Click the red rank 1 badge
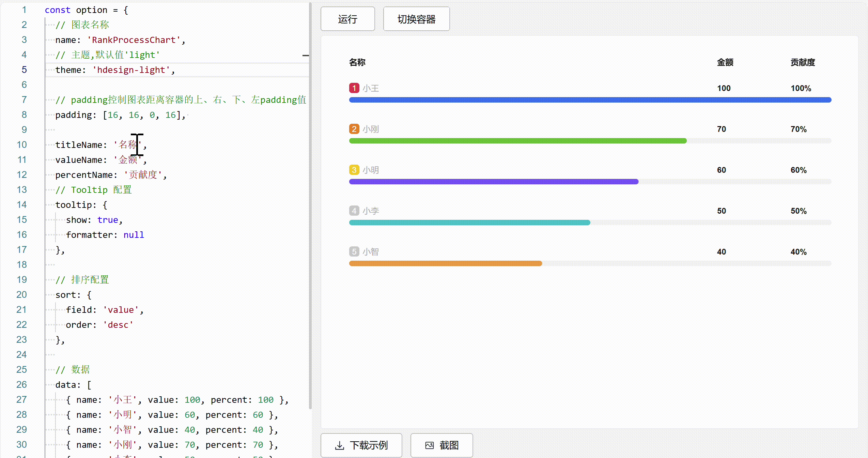Screen dimensions: 868x458 tap(354, 88)
